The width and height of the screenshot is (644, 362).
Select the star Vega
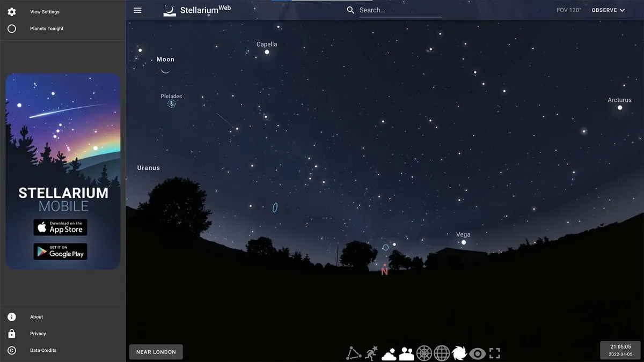pos(464,242)
